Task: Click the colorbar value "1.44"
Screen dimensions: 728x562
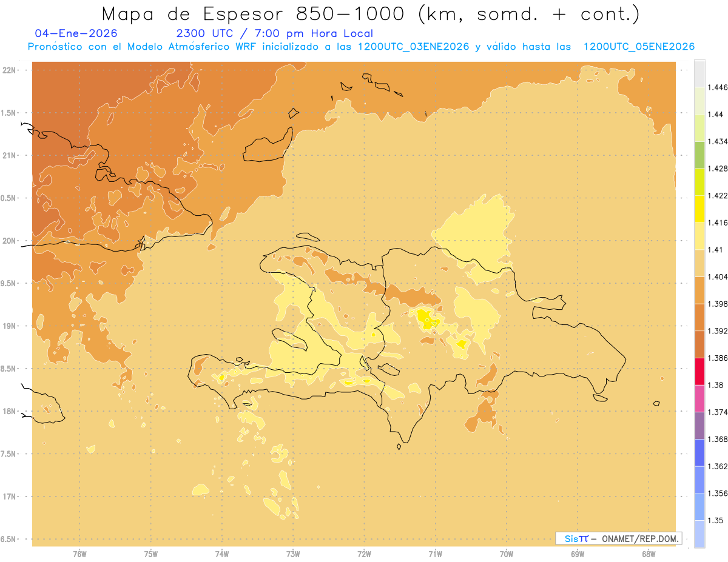Action: 716,114
